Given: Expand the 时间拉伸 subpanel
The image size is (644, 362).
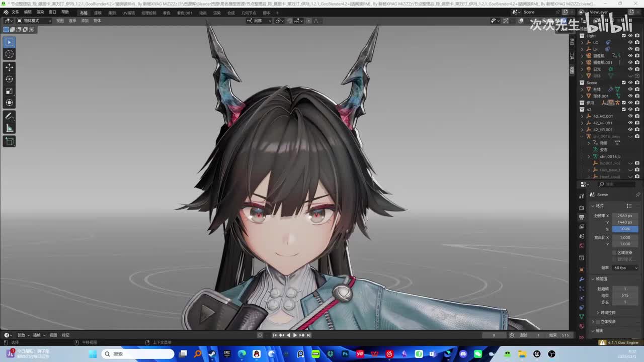Looking at the screenshot, I should [598, 313].
